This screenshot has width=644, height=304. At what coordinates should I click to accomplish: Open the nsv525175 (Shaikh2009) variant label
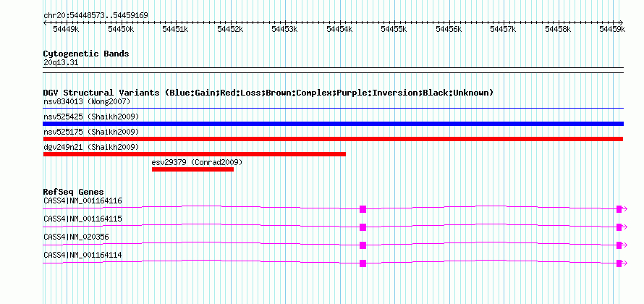point(91,132)
